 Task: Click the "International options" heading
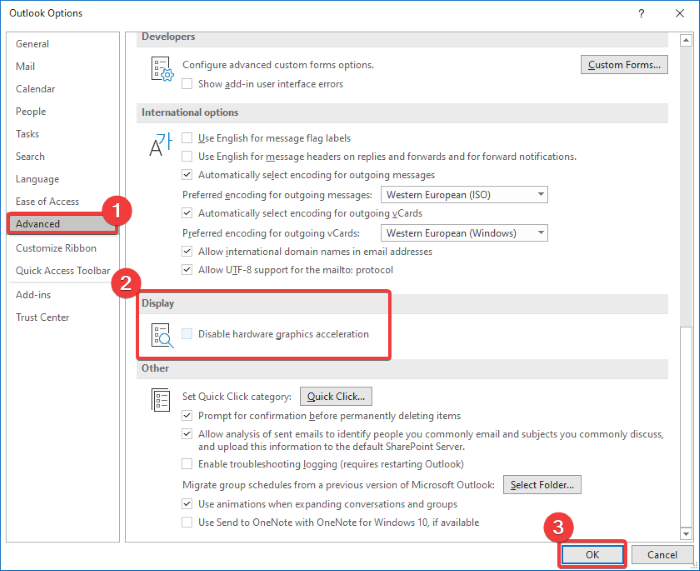[x=190, y=113]
